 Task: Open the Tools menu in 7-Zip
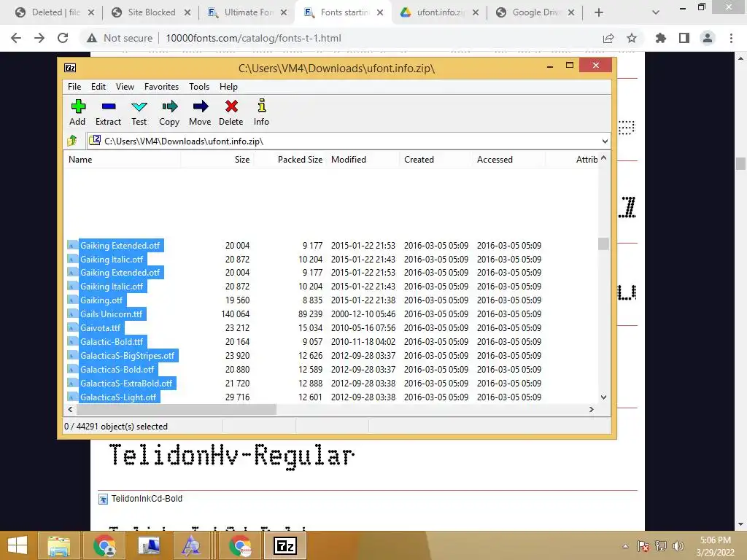coord(199,87)
